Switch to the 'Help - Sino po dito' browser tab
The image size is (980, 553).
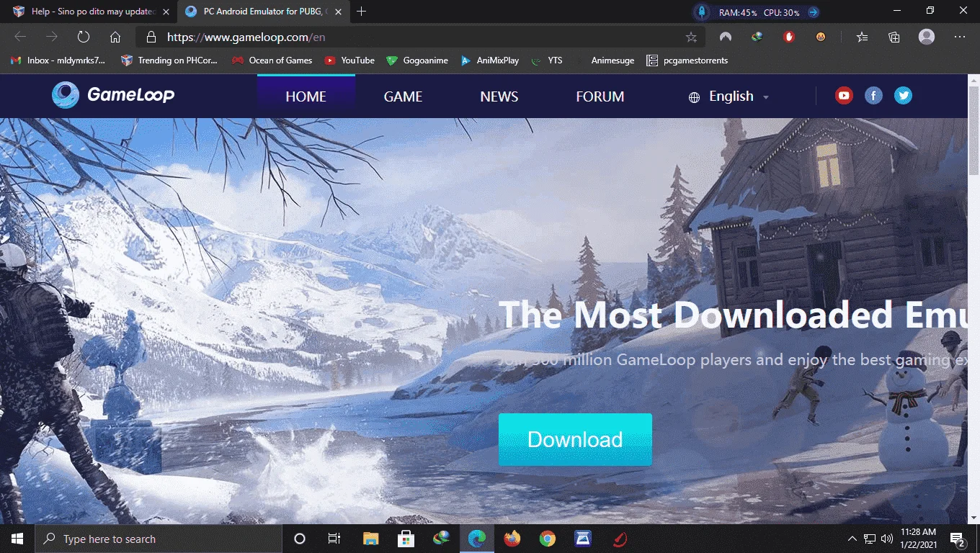89,12
